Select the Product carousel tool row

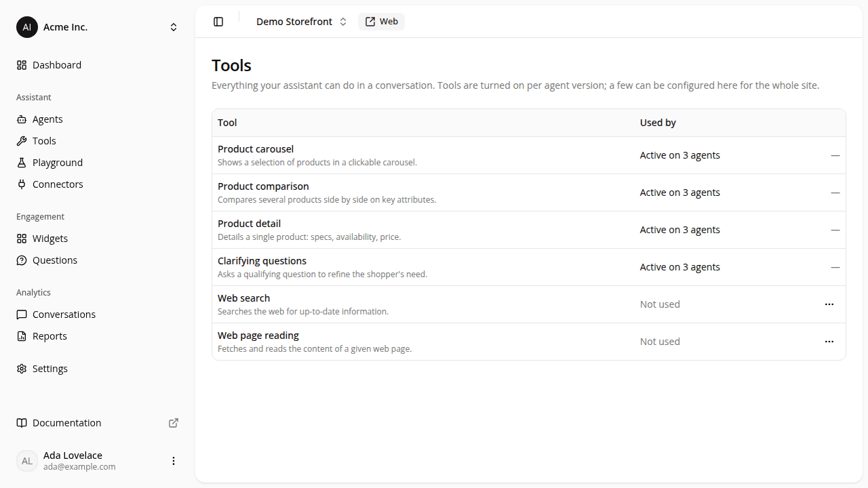pyautogui.click(x=529, y=155)
